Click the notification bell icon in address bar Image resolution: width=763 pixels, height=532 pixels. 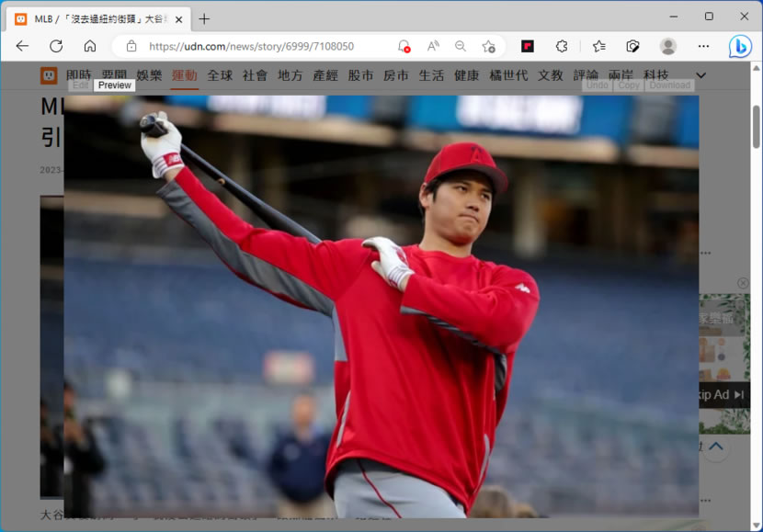coord(404,46)
